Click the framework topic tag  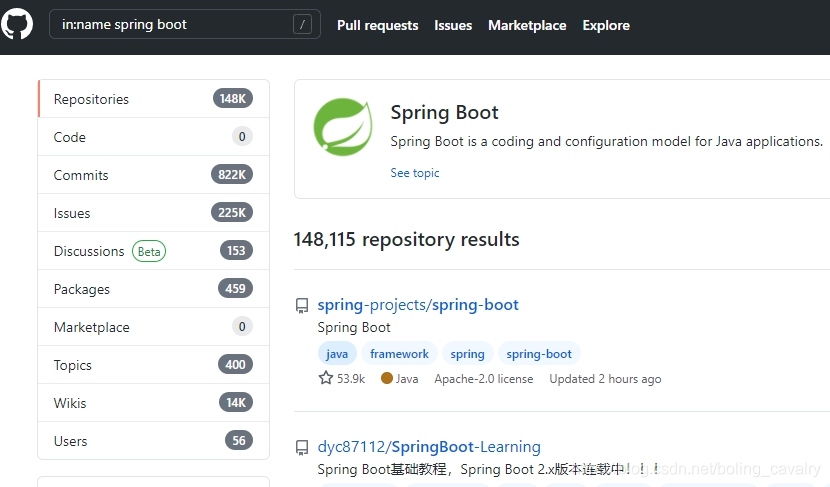(x=399, y=354)
